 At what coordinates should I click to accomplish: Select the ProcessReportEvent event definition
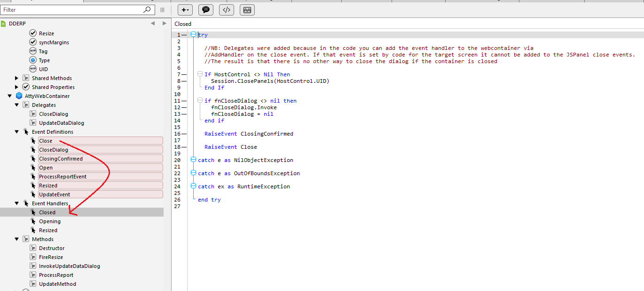coord(101,177)
